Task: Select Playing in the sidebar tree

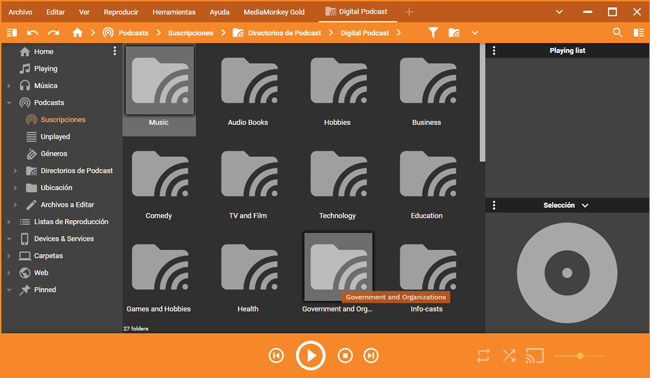Action: (x=46, y=68)
